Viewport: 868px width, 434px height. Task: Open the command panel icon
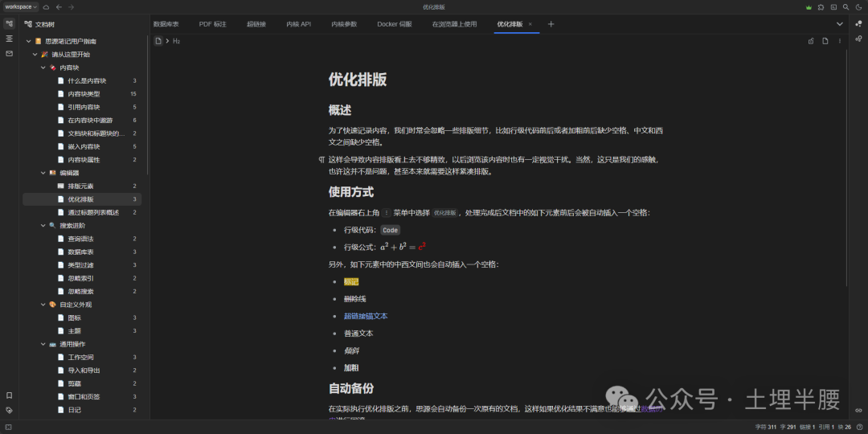(833, 7)
